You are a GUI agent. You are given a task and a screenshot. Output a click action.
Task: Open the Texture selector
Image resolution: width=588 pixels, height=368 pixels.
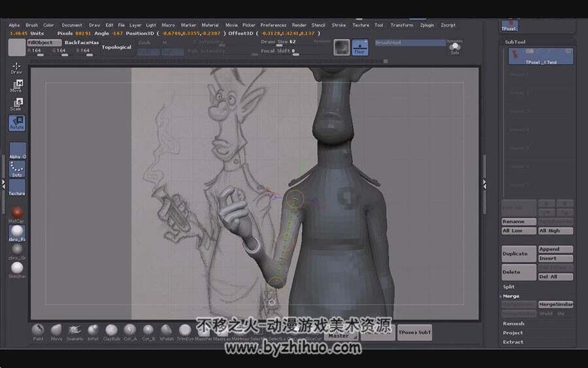click(17, 187)
